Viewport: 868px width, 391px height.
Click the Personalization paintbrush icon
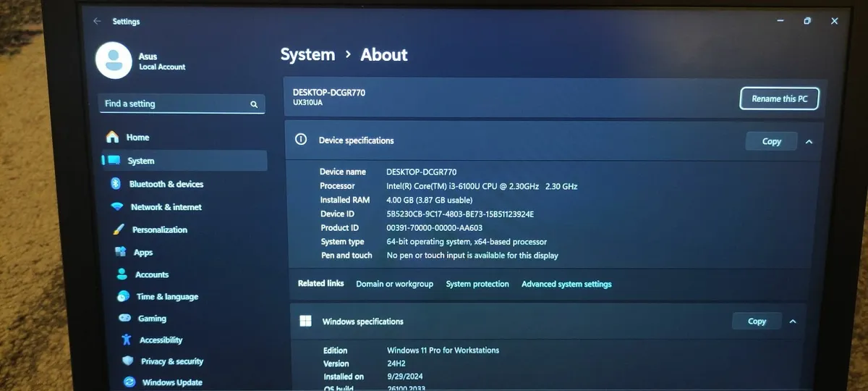pos(119,230)
